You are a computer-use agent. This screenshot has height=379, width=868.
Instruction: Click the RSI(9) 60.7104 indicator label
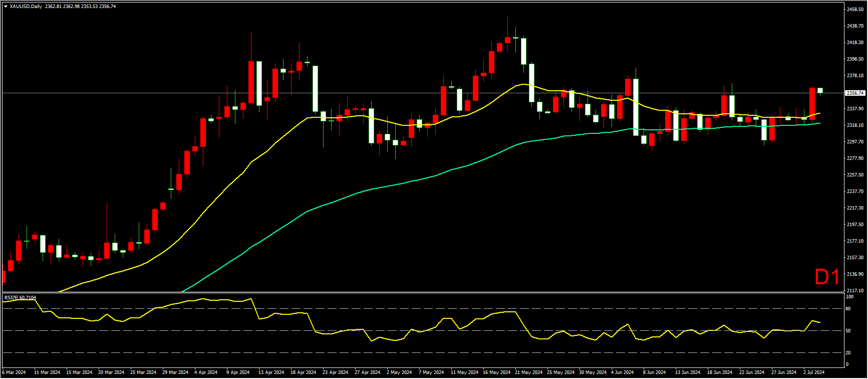[x=20, y=297]
